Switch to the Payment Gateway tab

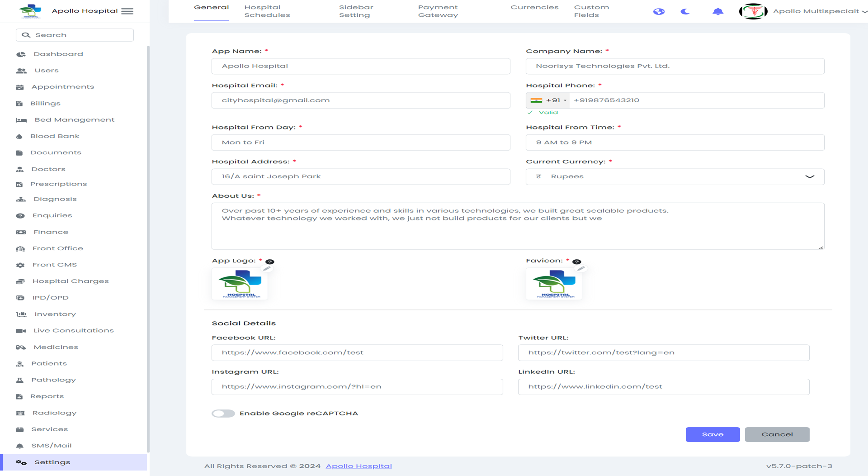click(x=438, y=11)
